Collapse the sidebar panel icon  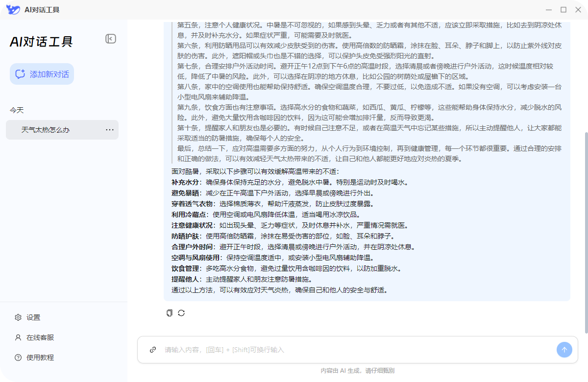click(x=111, y=39)
